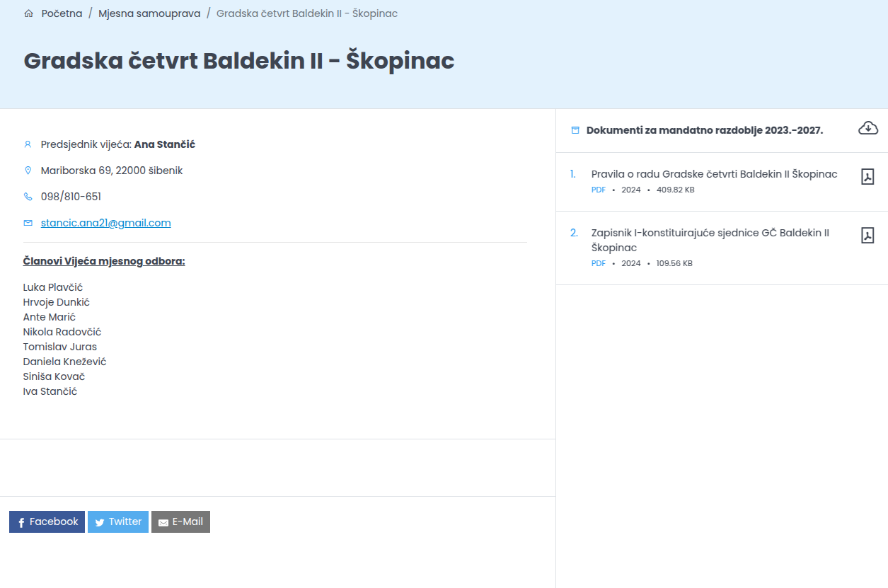The height and width of the screenshot is (588, 888).
Task: Click the page title Gradska četvrt Baldekin II - Škopinac
Action: [239, 61]
